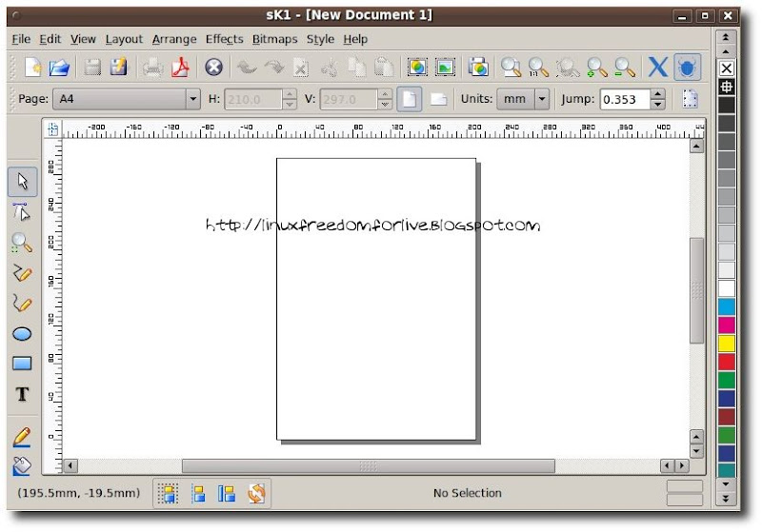Image resolution: width=762 pixels, height=532 pixels.
Task: Open the File menu
Action: (x=21, y=39)
